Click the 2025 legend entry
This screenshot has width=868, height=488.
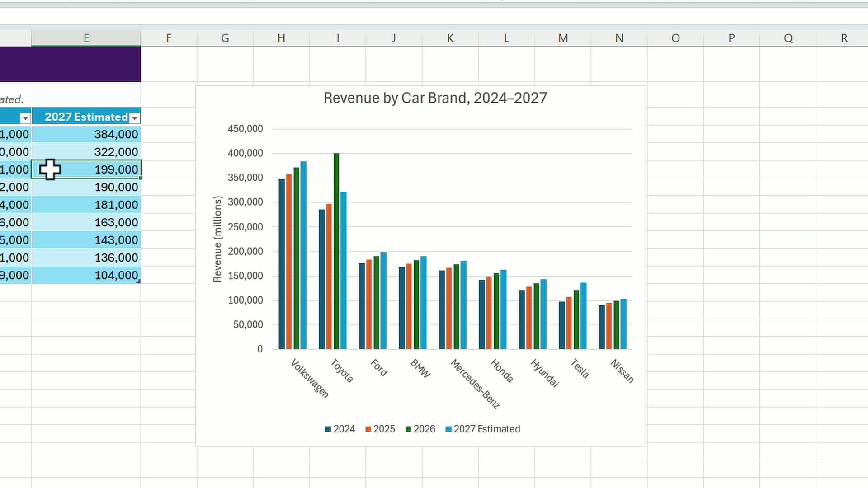tap(380, 429)
